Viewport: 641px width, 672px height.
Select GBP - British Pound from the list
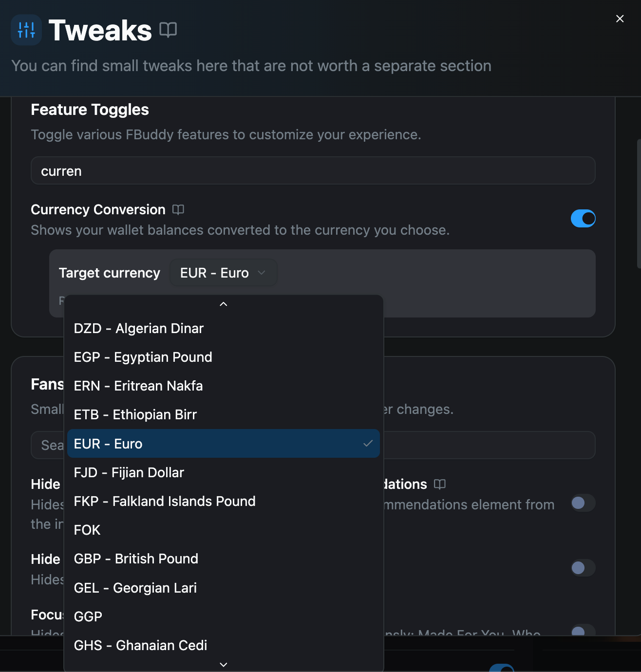point(136,559)
